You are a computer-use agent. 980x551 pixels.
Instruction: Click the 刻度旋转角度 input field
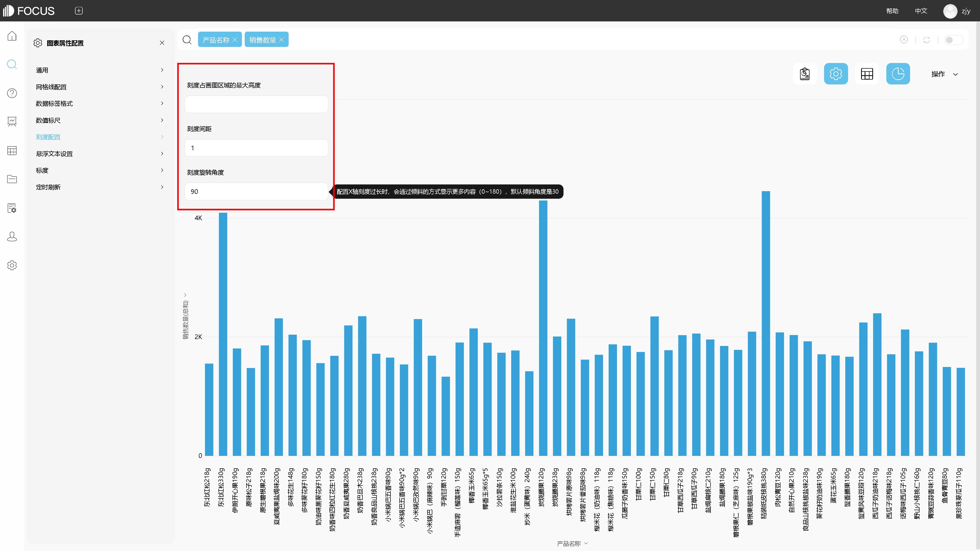tap(256, 191)
